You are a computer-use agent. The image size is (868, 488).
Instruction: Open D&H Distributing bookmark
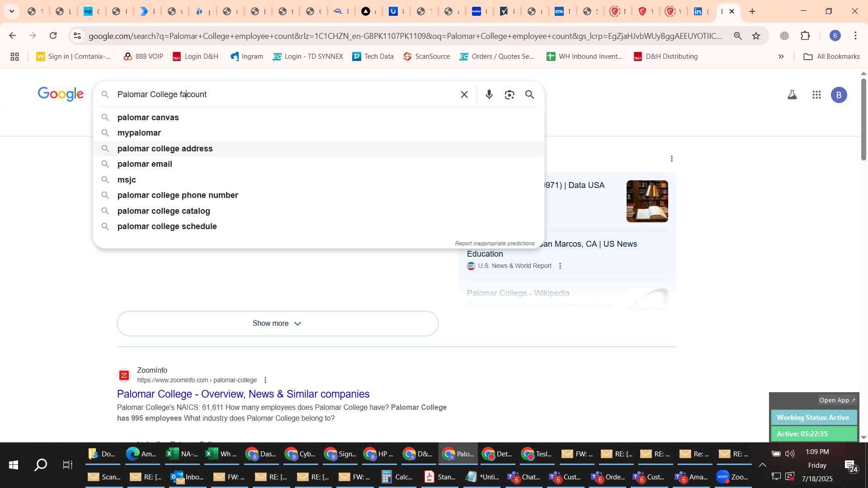pos(665,56)
